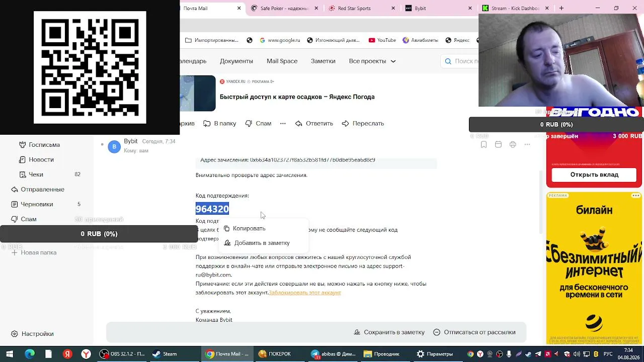Open the Спам folder in the sidebar
This screenshot has height=362, width=644.
click(24, 219)
